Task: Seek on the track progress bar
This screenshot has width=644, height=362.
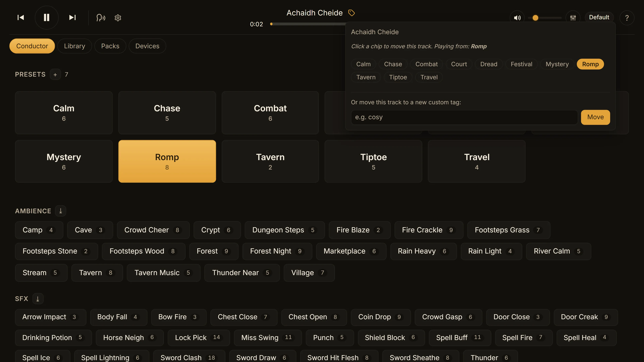Action: pyautogui.click(x=308, y=24)
